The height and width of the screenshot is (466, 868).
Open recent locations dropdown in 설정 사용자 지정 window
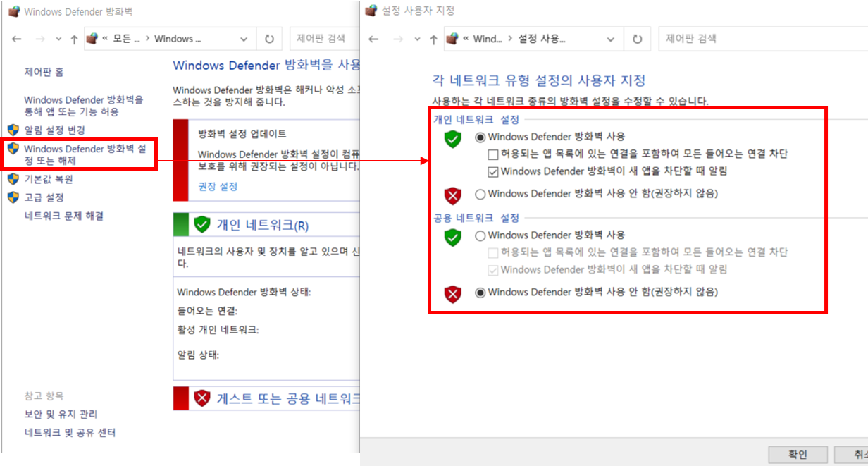coord(416,39)
